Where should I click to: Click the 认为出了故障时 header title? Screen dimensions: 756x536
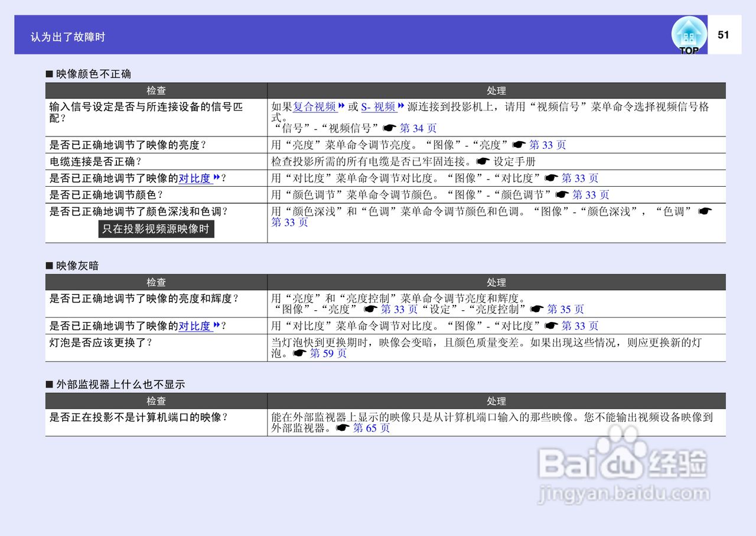click(68, 37)
